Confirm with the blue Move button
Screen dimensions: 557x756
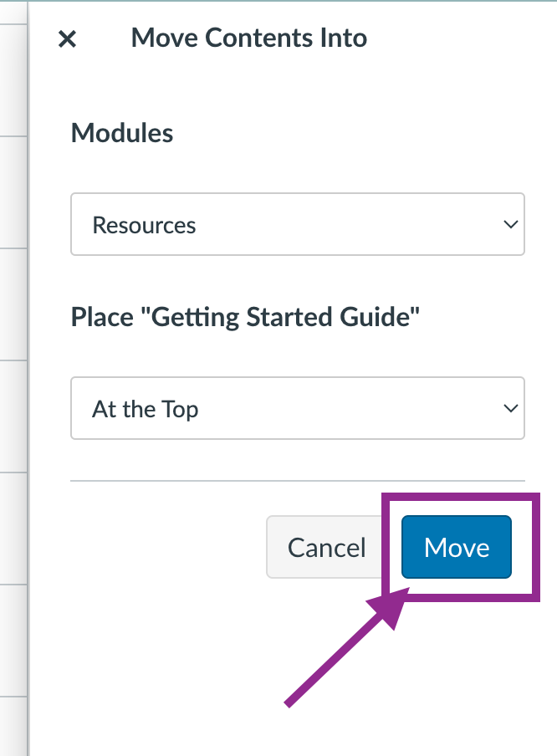[x=456, y=547]
